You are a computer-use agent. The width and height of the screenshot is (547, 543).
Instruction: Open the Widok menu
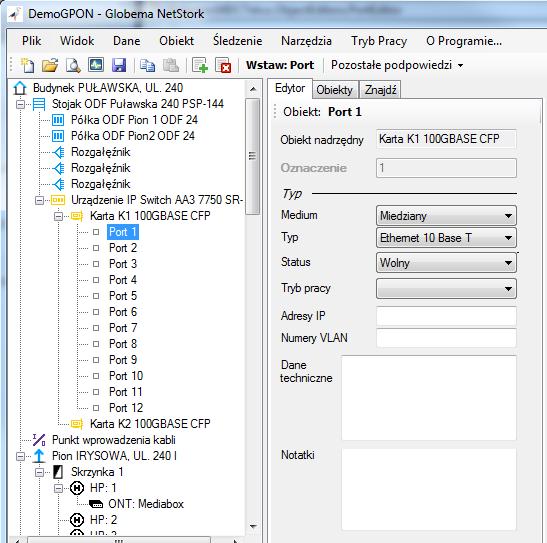(x=77, y=41)
